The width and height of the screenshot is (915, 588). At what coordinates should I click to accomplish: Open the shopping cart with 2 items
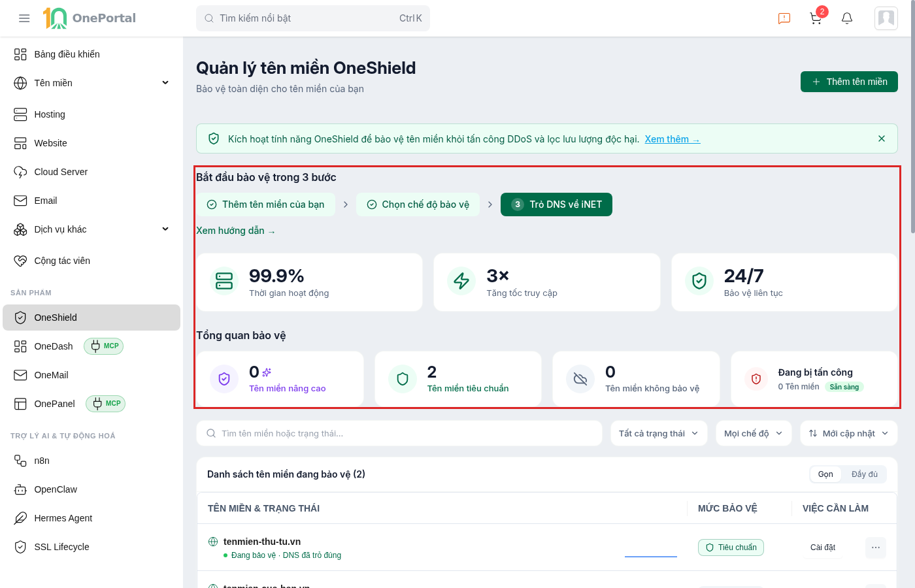click(x=816, y=18)
